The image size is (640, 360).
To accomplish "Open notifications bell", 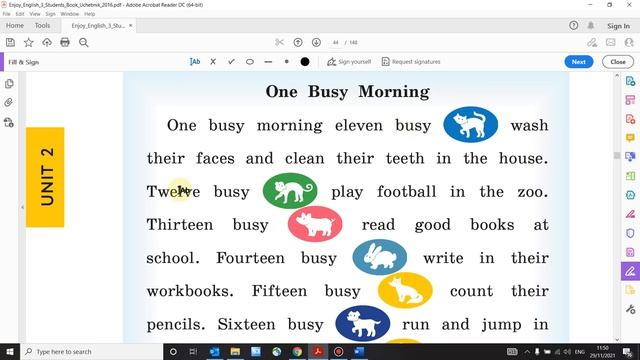I will [591, 25].
